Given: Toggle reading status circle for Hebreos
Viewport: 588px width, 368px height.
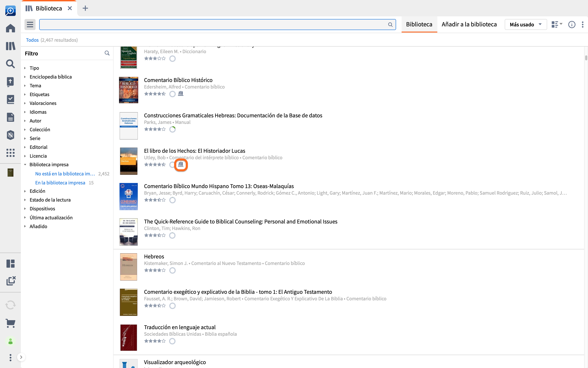Looking at the screenshot, I should (x=172, y=270).
